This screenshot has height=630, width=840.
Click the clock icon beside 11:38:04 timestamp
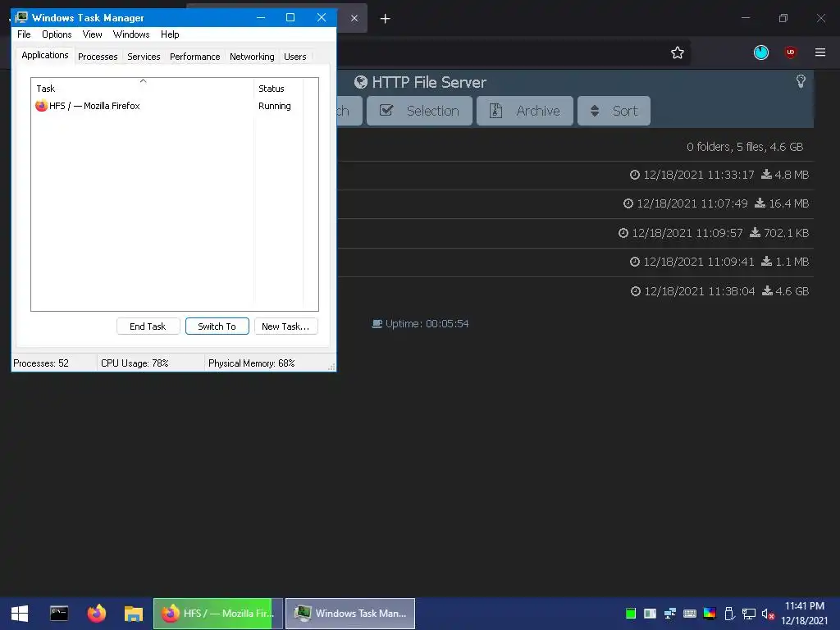point(636,291)
